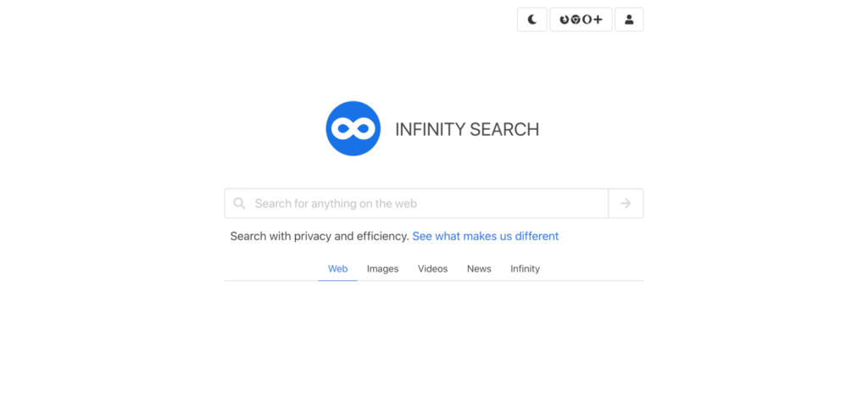Click the magnifying glass icon in the search bar
Image resolution: width=868 pixels, height=415 pixels.
(240, 204)
